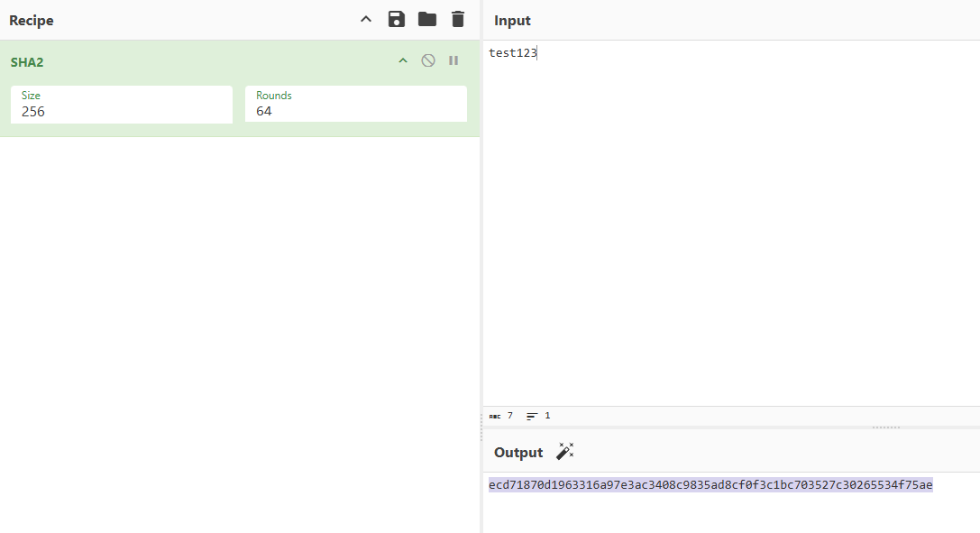Click the Magic wand icon next to Output
The height and width of the screenshot is (533, 980).
coord(565,451)
